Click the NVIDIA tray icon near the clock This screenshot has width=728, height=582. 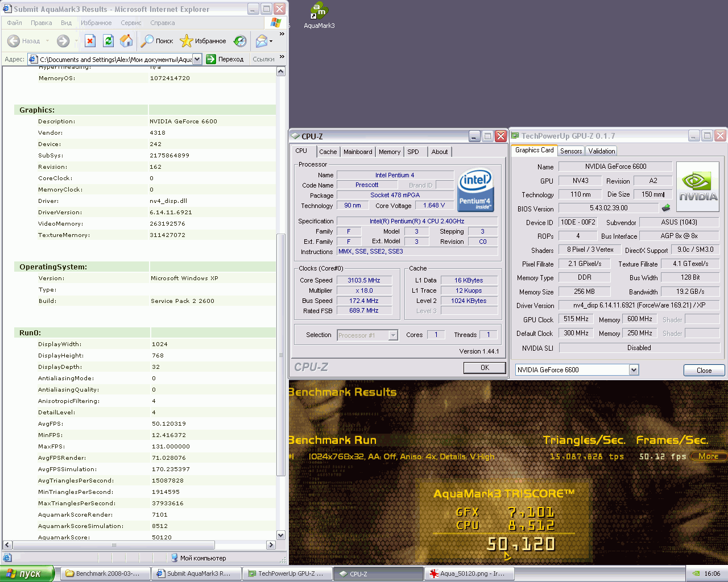pos(696,573)
